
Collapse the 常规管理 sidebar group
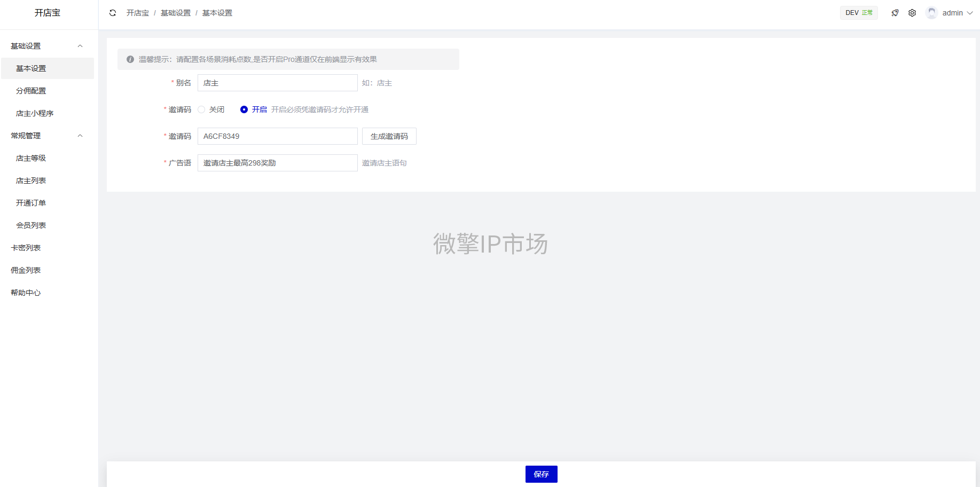80,136
